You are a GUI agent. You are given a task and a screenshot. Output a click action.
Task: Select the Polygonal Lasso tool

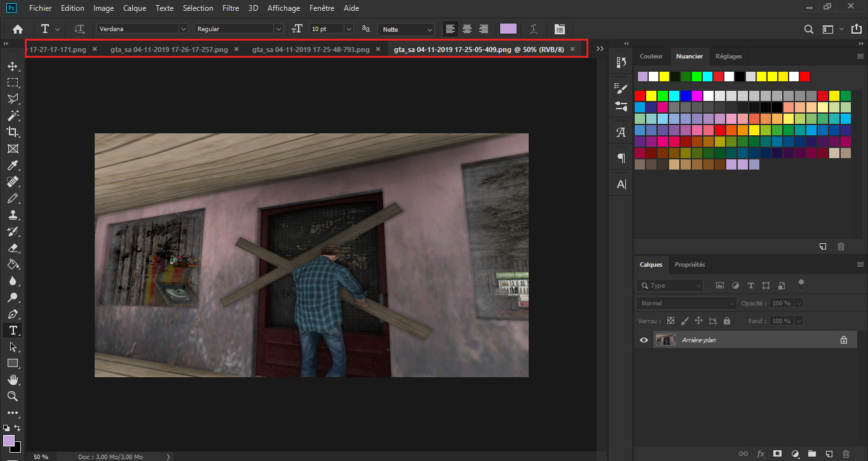click(x=12, y=99)
